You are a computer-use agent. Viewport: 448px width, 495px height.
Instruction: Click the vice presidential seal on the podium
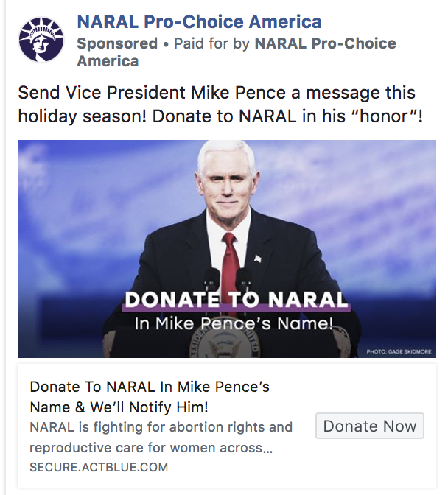pyautogui.click(x=225, y=345)
